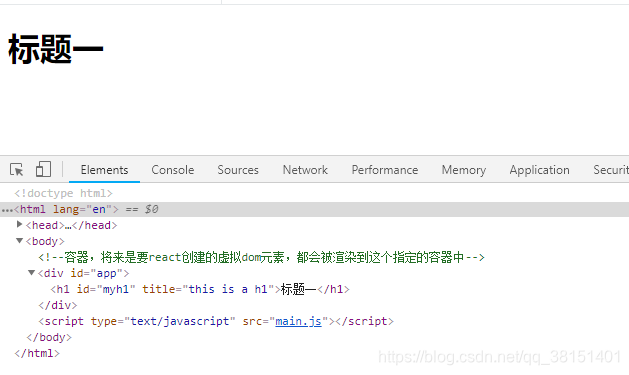Select the closing </html> tag row

pos(37,353)
